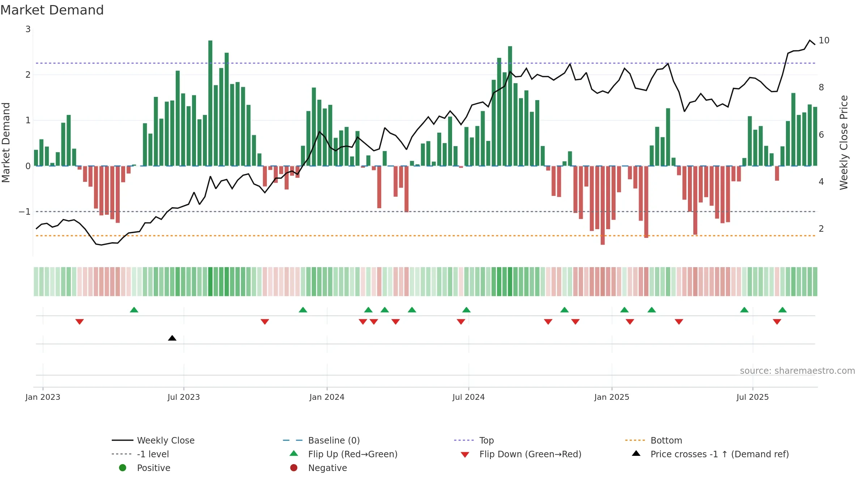This screenshot has width=868, height=488.
Task: Click the orange dotted Bottom legend icon
Action: click(x=635, y=440)
